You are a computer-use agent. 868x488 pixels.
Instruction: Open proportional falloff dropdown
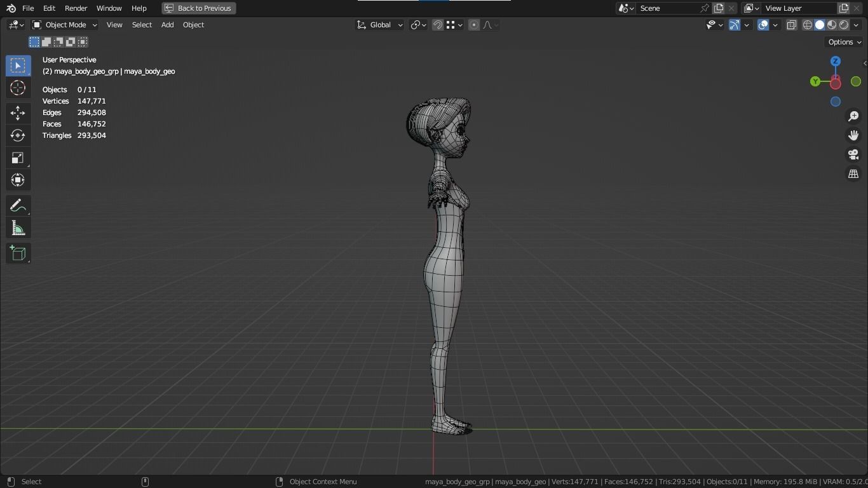[490, 25]
